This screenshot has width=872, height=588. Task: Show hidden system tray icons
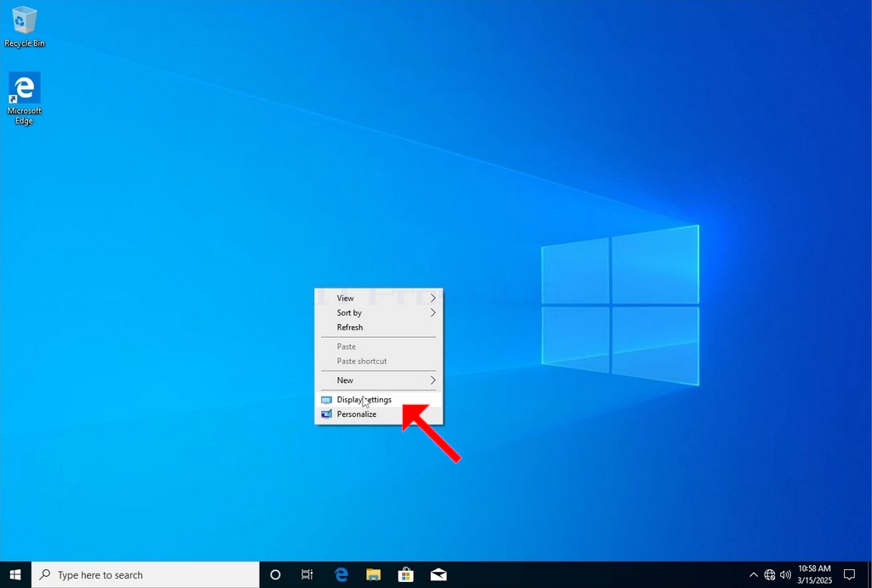click(x=754, y=574)
